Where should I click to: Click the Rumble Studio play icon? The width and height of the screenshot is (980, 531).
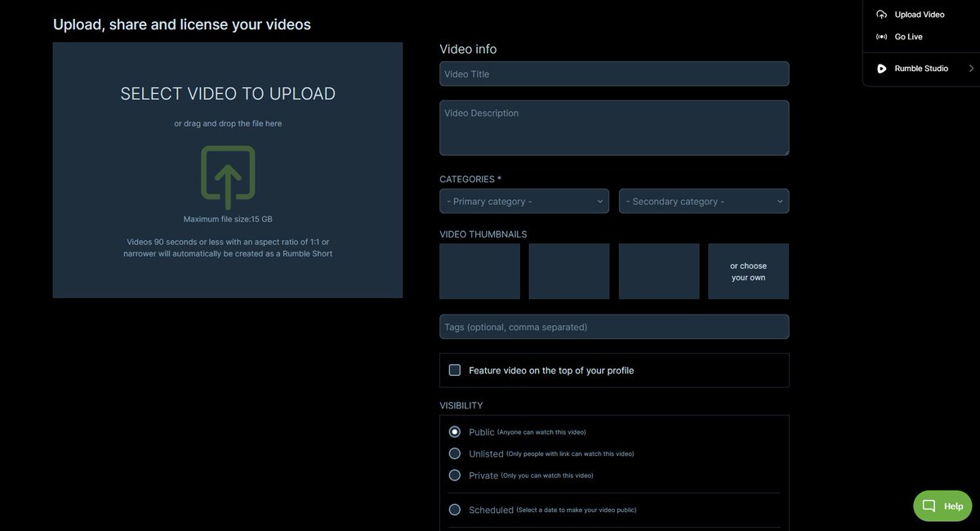coord(882,69)
